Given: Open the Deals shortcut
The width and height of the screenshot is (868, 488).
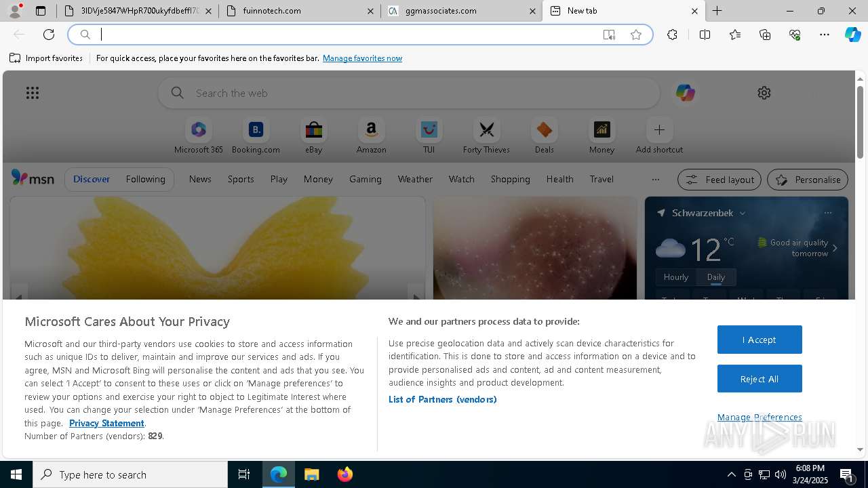Looking at the screenshot, I should click(x=544, y=136).
